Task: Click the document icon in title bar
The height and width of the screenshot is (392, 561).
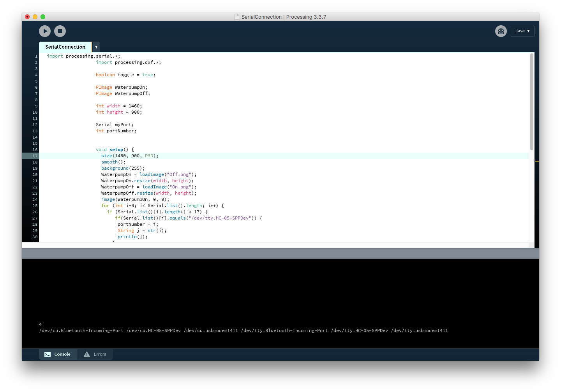Action: [x=236, y=17]
